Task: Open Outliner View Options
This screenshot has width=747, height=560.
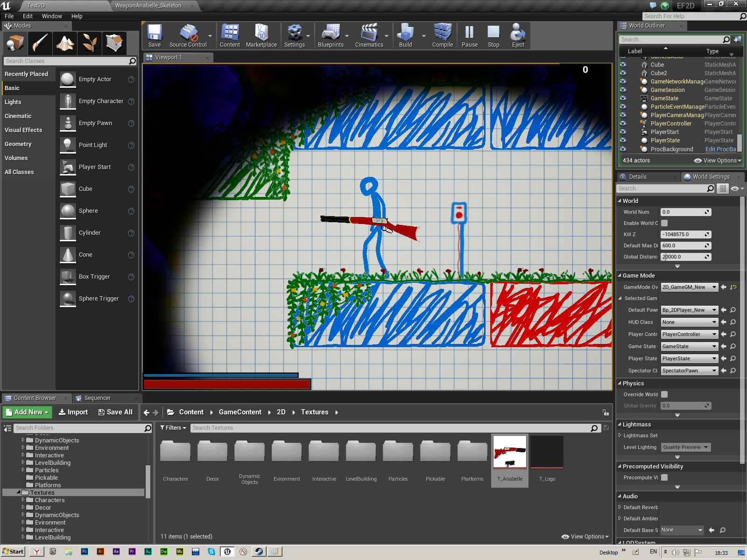Action: (718, 161)
